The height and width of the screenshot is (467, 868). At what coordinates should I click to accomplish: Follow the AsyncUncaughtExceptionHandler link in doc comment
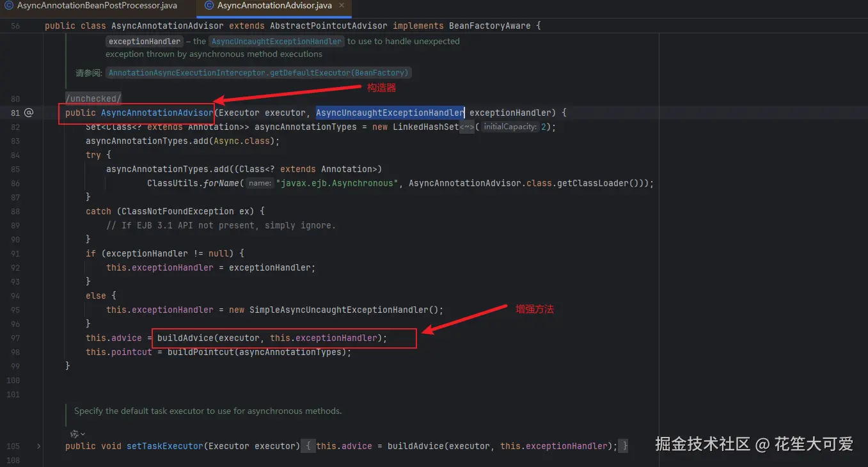[x=277, y=41]
